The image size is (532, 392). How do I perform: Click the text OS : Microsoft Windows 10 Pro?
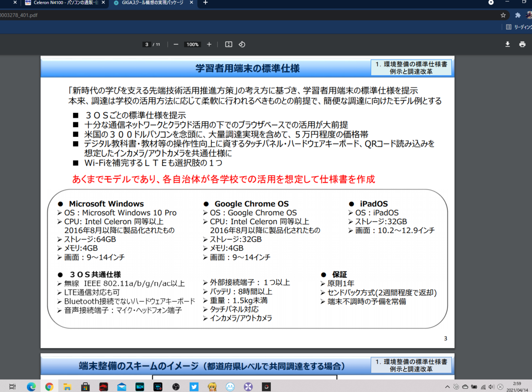(120, 213)
